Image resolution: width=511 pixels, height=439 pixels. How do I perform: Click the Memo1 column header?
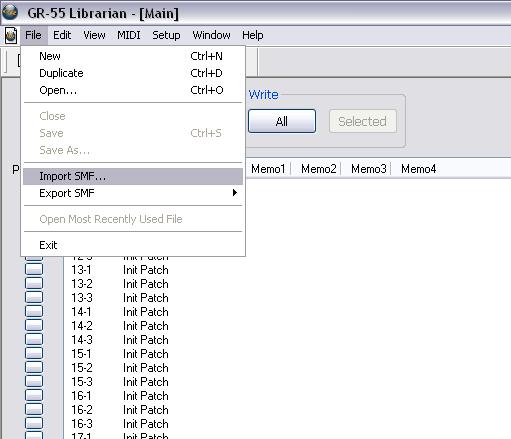pyautogui.click(x=268, y=169)
